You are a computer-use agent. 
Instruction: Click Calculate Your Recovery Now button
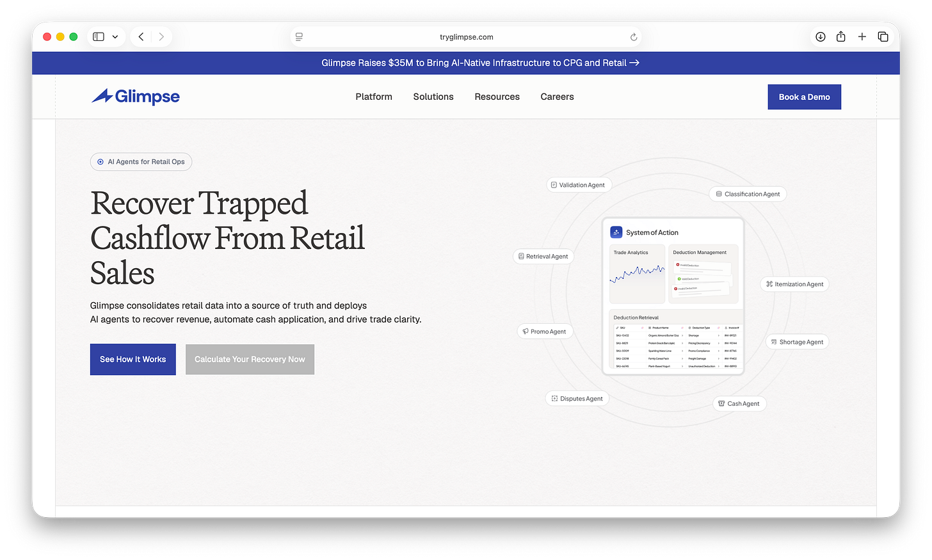point(250,360)
